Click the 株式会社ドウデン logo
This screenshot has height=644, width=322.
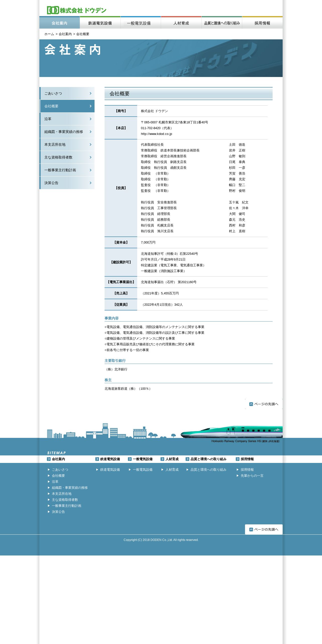pos(76,10)
